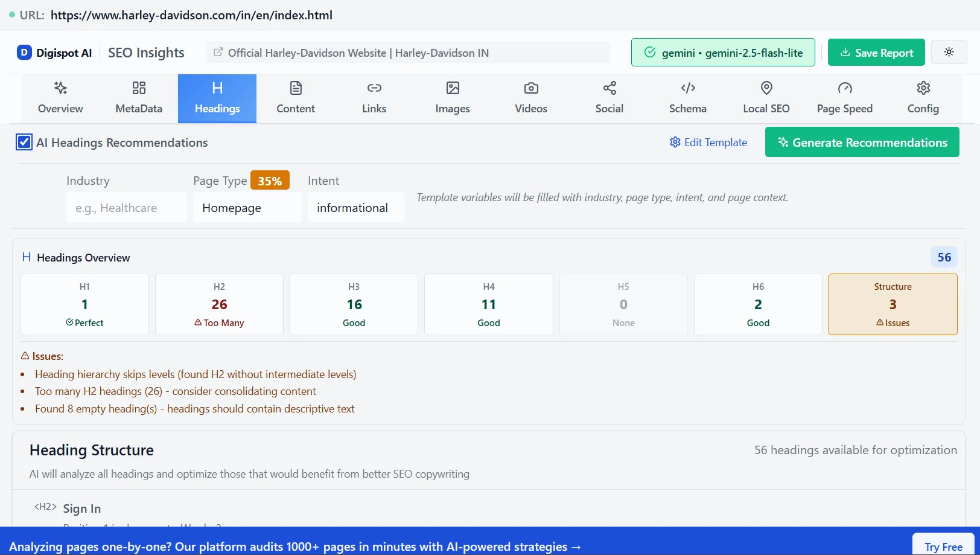Click the SEO Insights title
The height and width of the screenshot is (555, 980).
click(146, 53)
